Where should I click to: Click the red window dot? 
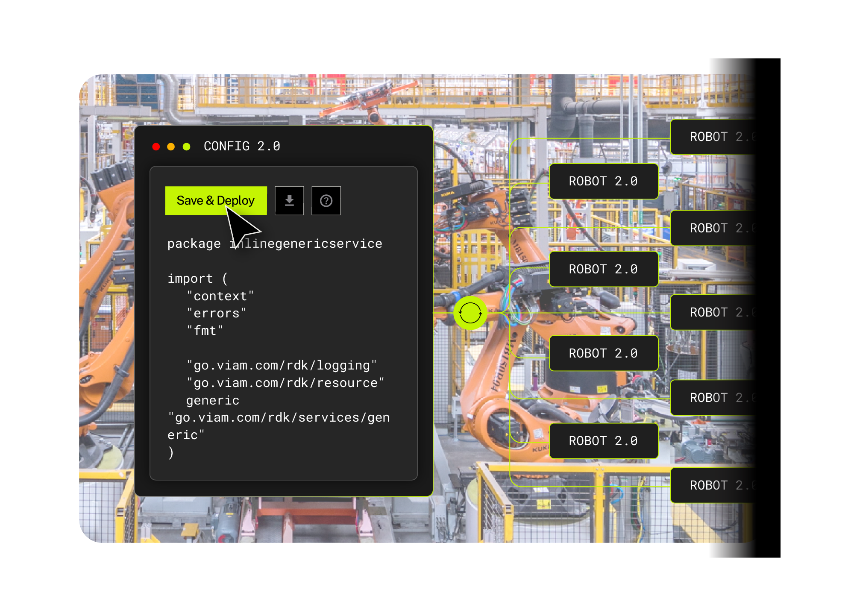tap(156, 147)
